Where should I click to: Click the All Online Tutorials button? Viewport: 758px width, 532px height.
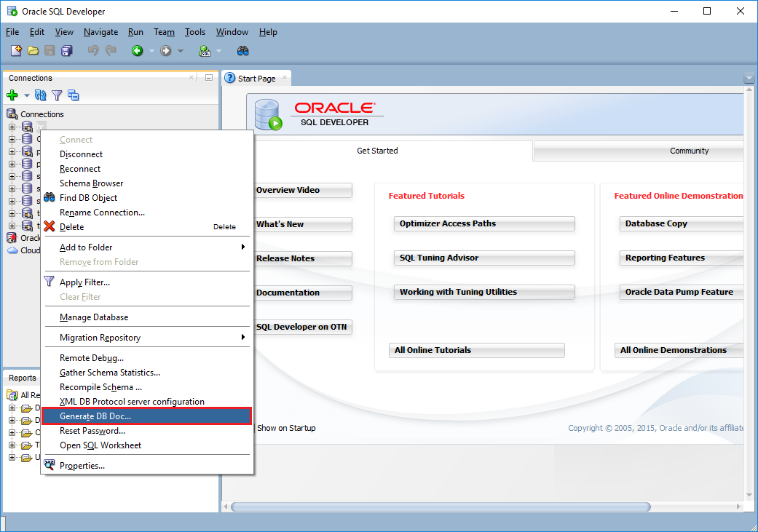coord(477,350)
